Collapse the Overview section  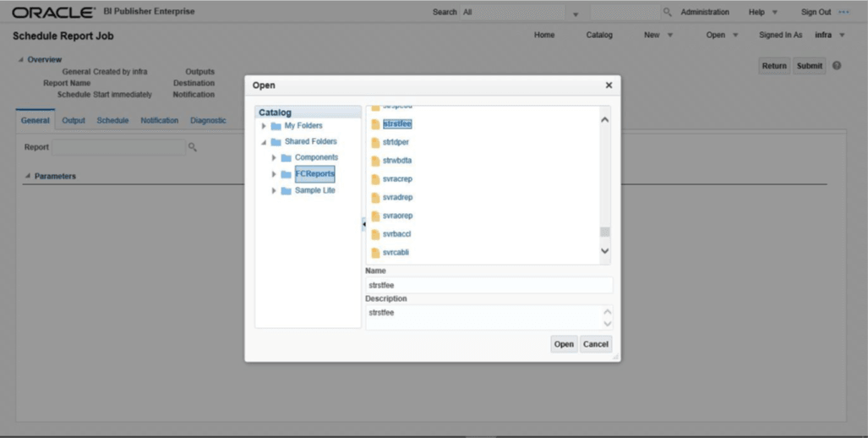[20, 59]
